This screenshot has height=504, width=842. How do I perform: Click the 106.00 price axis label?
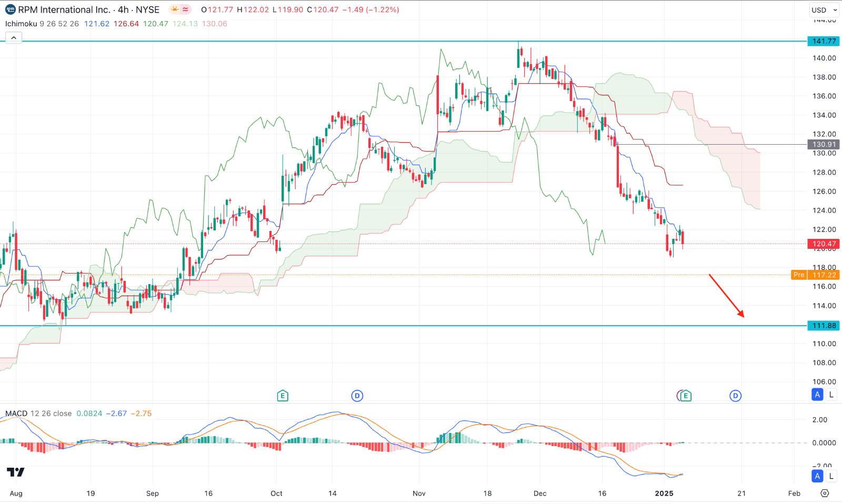click(824, 382)
